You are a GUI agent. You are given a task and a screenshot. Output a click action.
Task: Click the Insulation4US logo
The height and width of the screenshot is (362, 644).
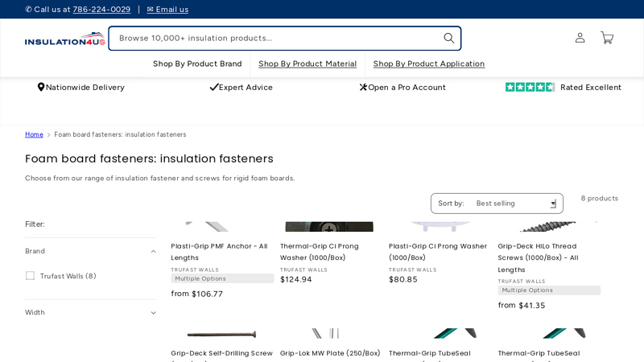click(x=64, y=39)
